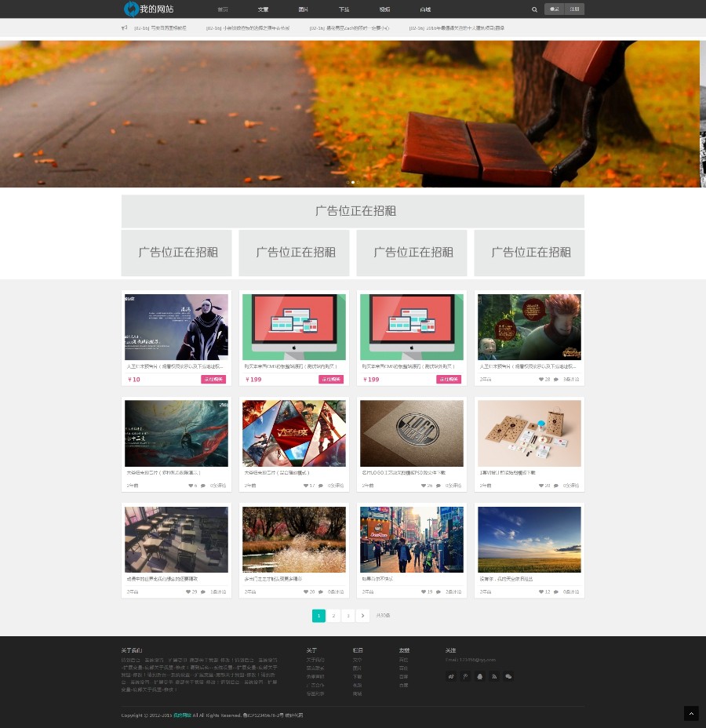The image size is (706, 728).
Task: Open the first [02-16] announcement link
Action: pos(160,28)
